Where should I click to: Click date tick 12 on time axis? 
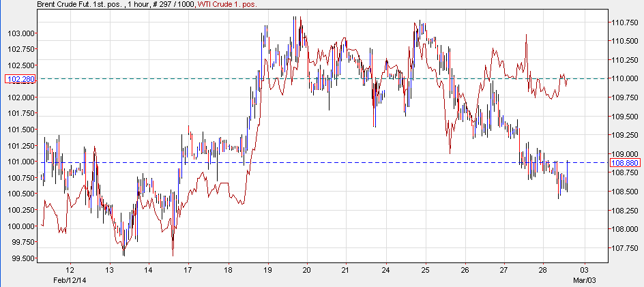click(71, 271)
